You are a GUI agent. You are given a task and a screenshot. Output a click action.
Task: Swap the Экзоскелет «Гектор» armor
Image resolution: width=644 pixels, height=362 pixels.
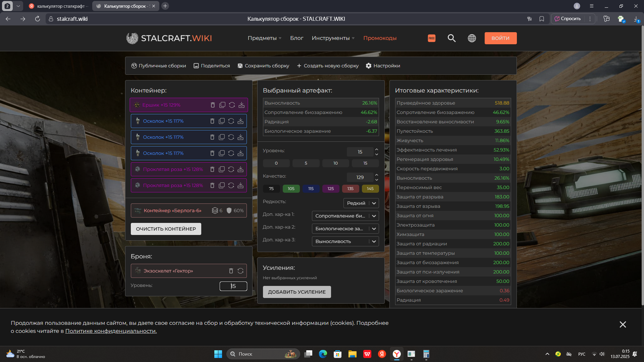240,271
